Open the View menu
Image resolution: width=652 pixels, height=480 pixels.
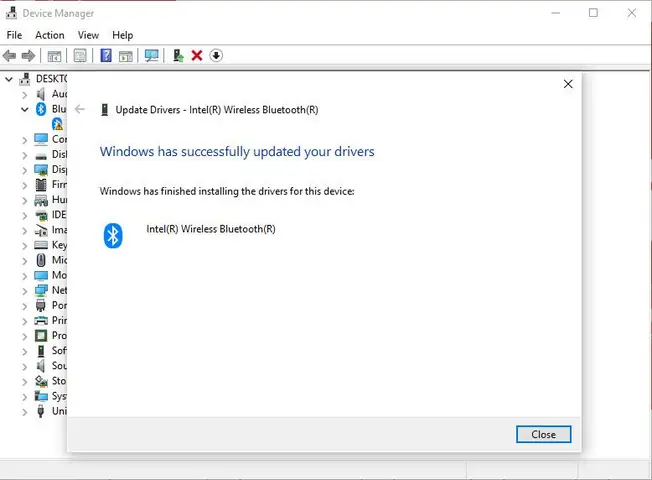[88, 35]
